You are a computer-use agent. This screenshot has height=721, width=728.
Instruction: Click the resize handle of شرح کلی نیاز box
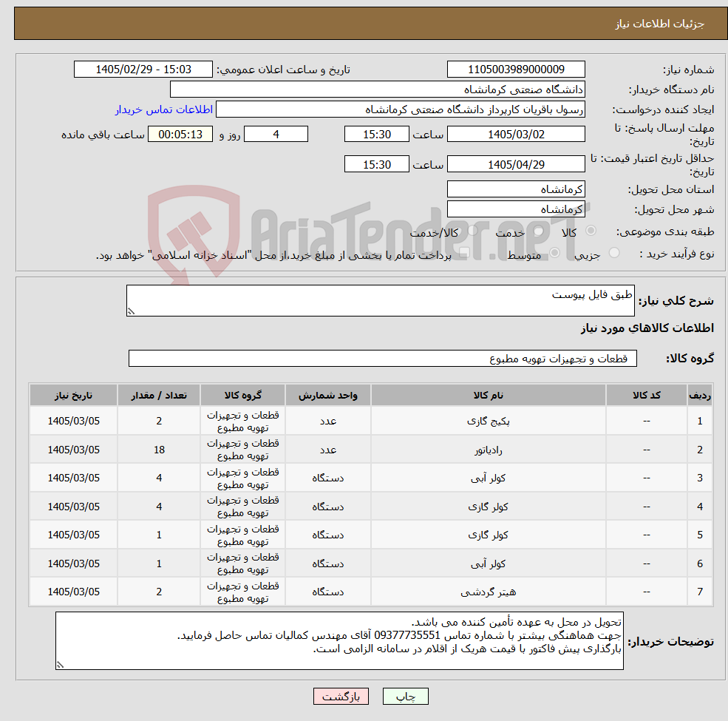[131, 311]
